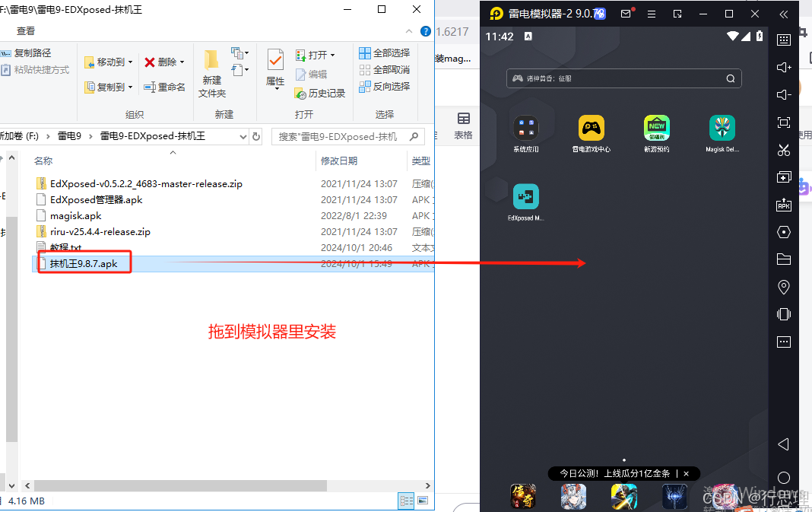Collapse the Explorer ribbon chevron
This screenshot has width=812, height=512.
409,32
